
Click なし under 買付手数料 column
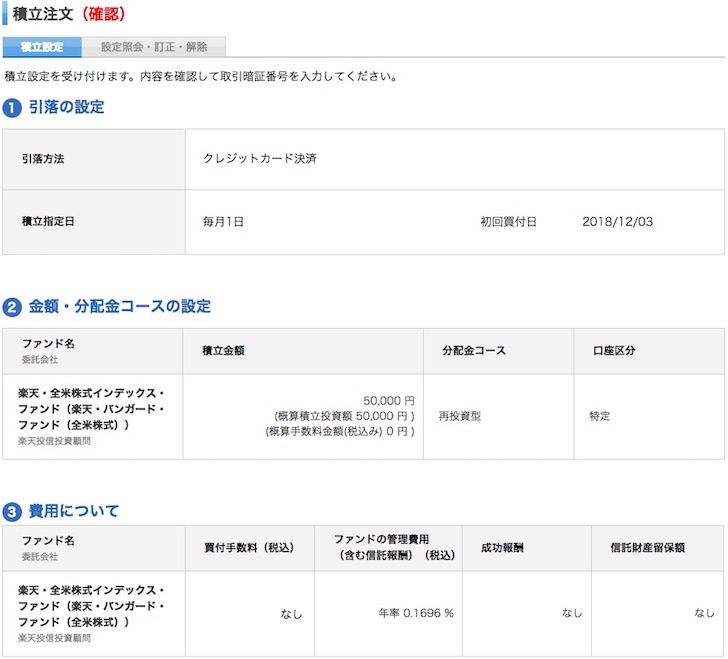(292, 614)
